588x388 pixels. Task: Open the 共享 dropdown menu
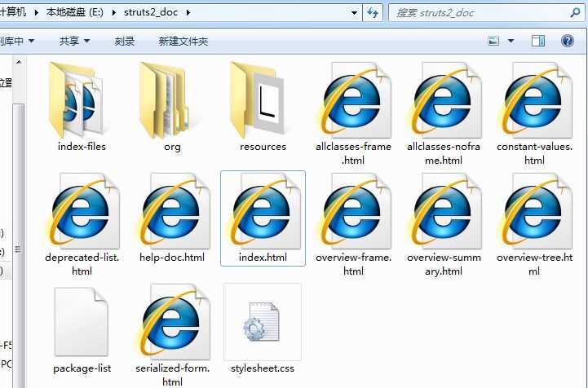click(74, 41)
